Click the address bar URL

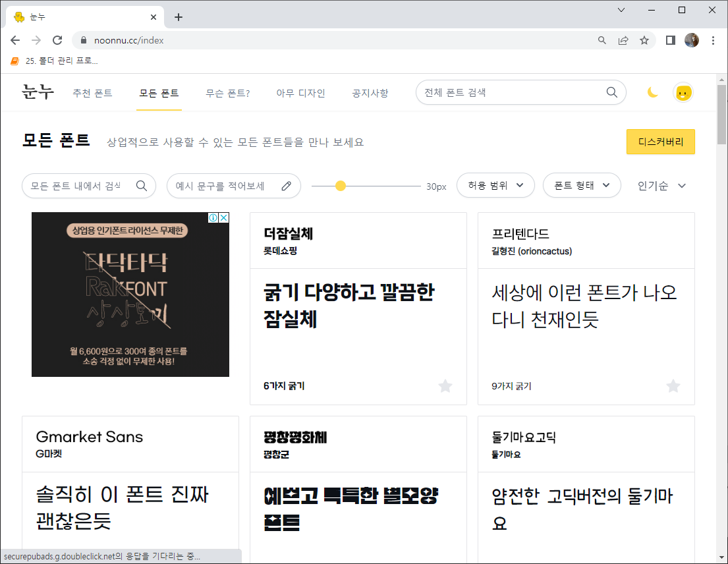tap(128, 40)
